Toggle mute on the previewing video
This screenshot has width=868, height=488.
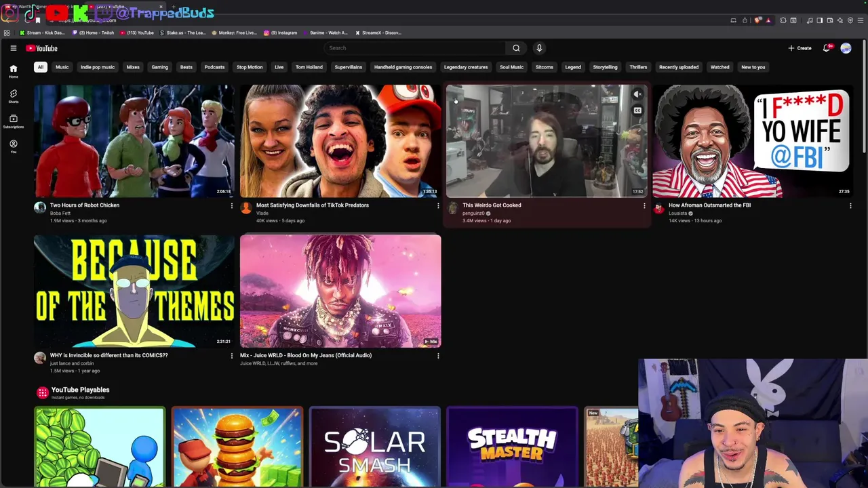pyautogui.click(x=637, y=94)
